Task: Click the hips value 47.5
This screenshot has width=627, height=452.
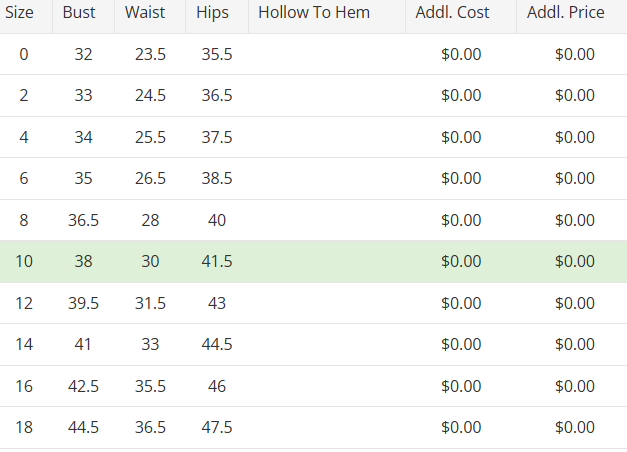Action: (216, 427)
